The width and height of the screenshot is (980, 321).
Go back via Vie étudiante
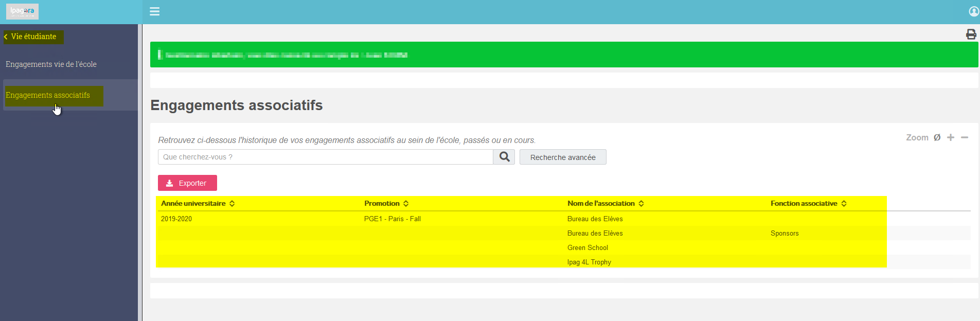[x=33, y=37]
